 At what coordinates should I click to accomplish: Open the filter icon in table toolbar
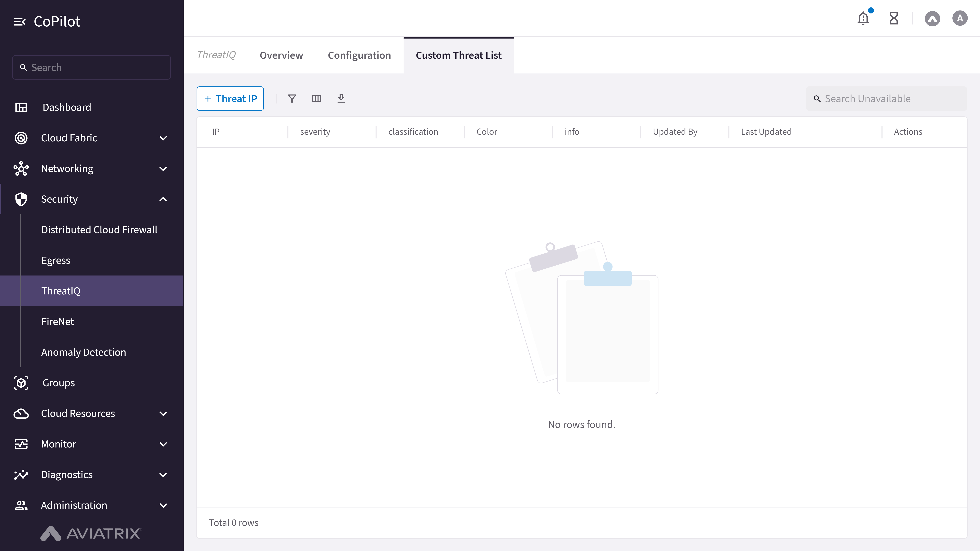[x=292, y=99]
